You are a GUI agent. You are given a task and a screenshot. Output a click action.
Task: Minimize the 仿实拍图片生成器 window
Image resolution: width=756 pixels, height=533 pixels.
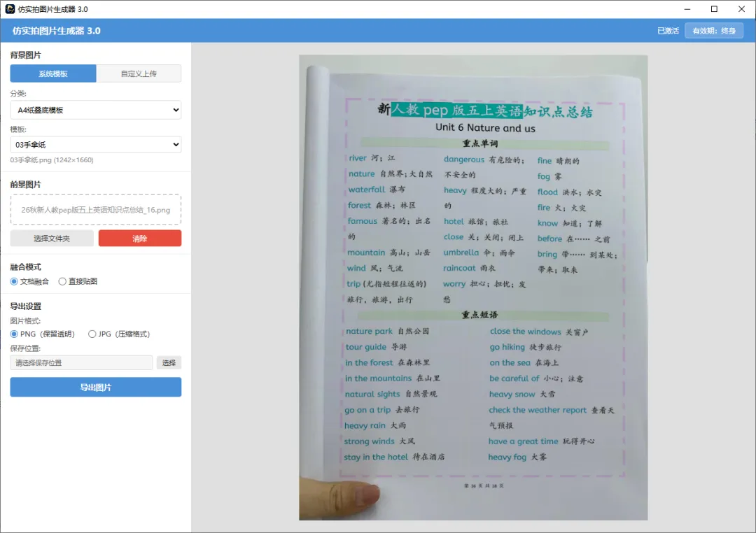coord(687,8)
